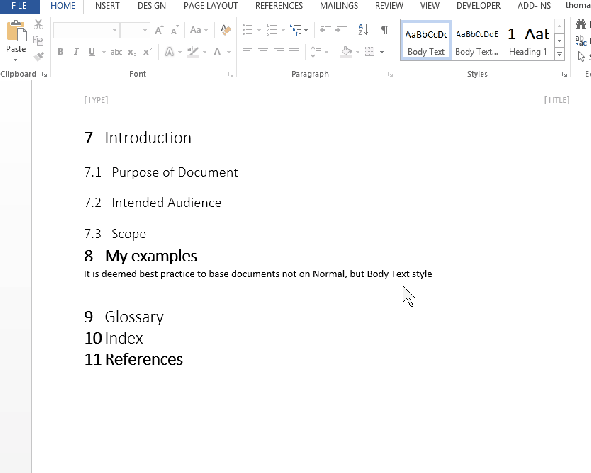591x473 pixels.
Task: Click the Replace icon in Editing group
Action: click(x=581, y=41)
